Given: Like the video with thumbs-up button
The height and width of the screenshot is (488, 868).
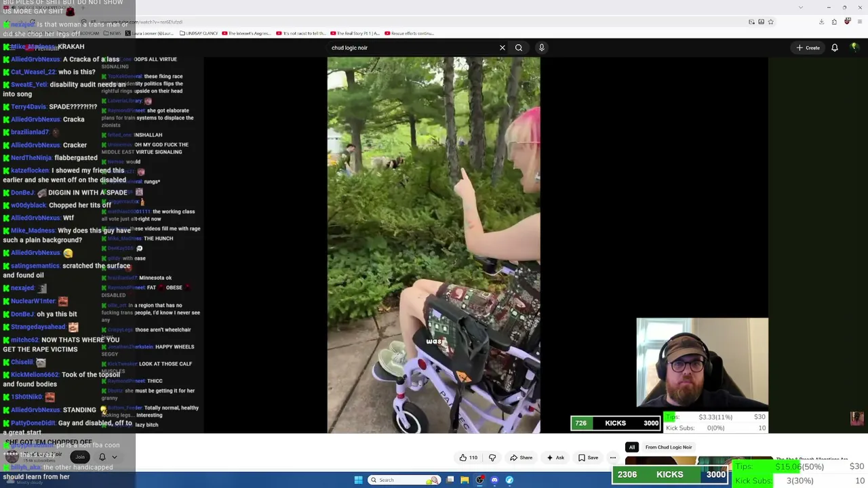Looking at the screenshot, I should [468, 457].
